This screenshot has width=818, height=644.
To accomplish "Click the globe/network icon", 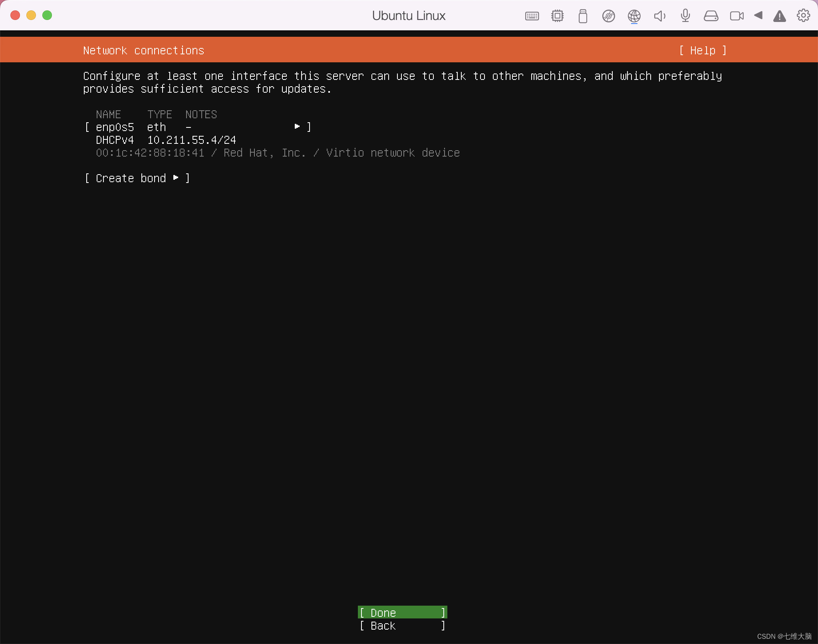I will pyautogui.click(x=635, y=16).
